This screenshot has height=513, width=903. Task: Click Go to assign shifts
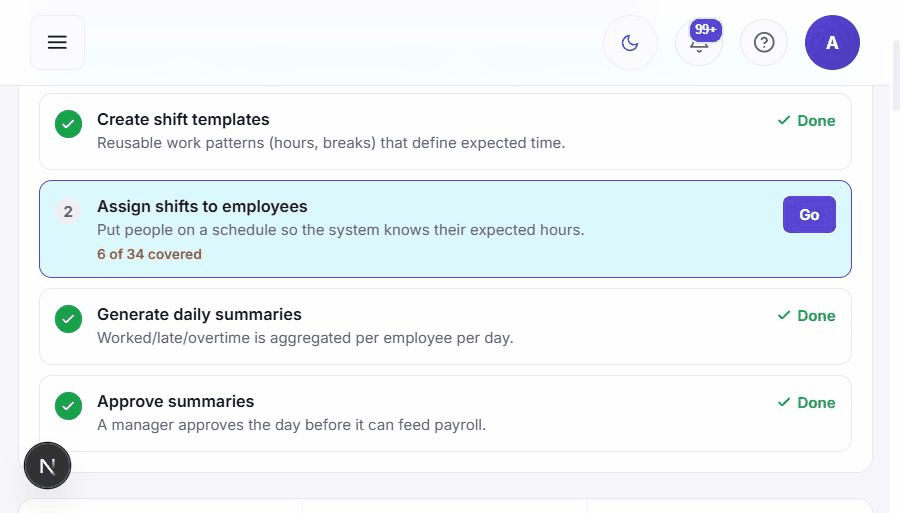(x=809, y=214)
